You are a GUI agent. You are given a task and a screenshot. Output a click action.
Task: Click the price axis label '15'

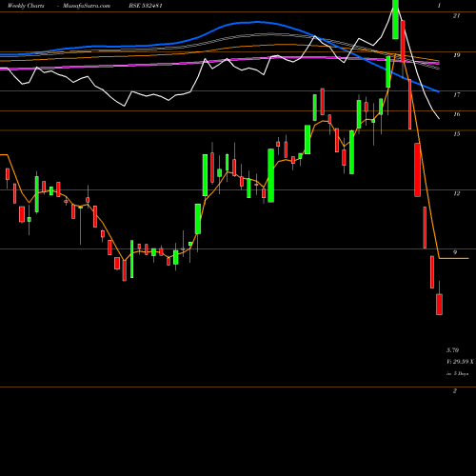(456, 134)
